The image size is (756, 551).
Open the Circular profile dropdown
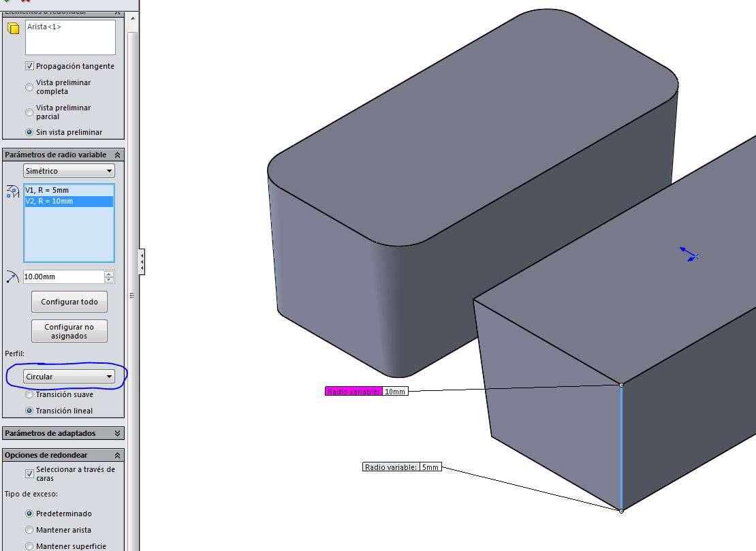(69, 377)
